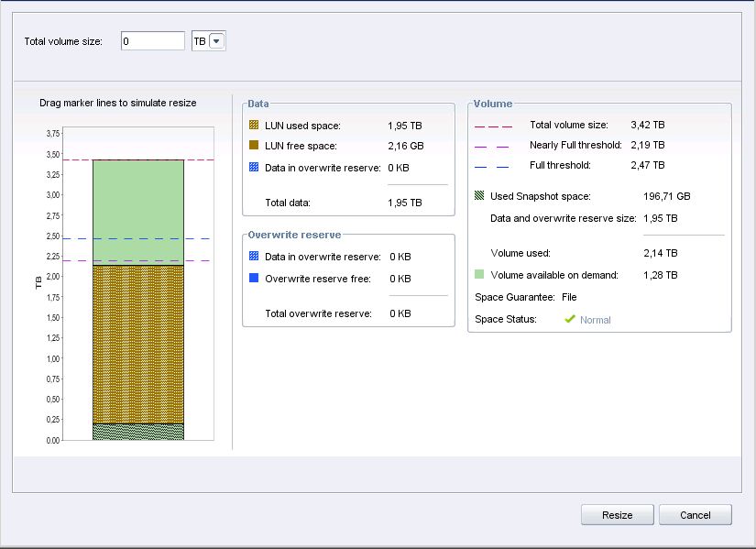Screen dimensions: 756x549
Task: Click the green Normal status checkmark
Action: click(569, 319)
